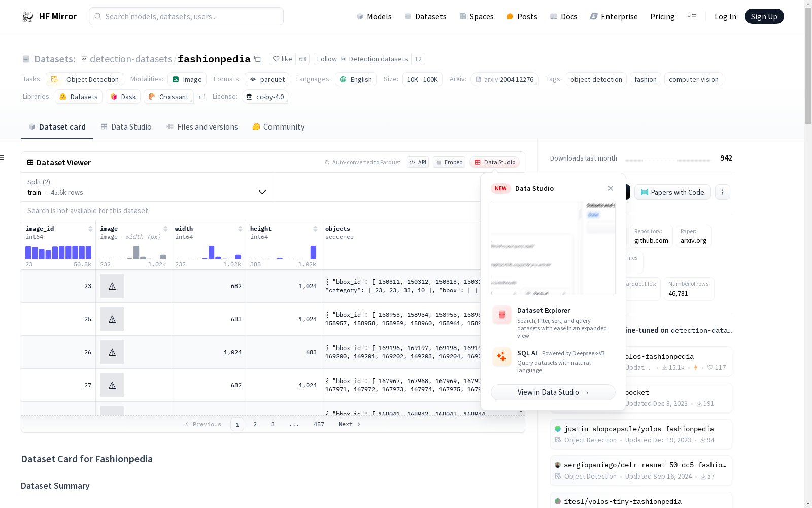Click Next page in viewer pagination
812x508 pixels.
pyautogui.click(x=349, y=424)
